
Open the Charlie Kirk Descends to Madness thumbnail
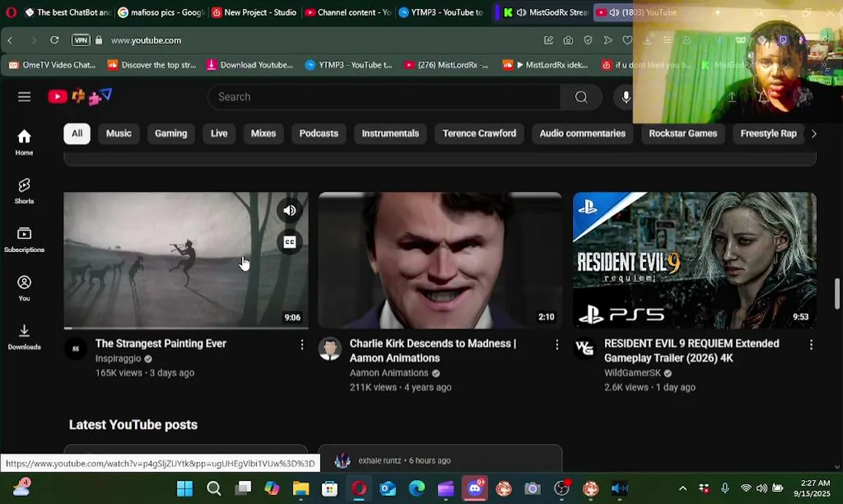click(x=440, y=260)
